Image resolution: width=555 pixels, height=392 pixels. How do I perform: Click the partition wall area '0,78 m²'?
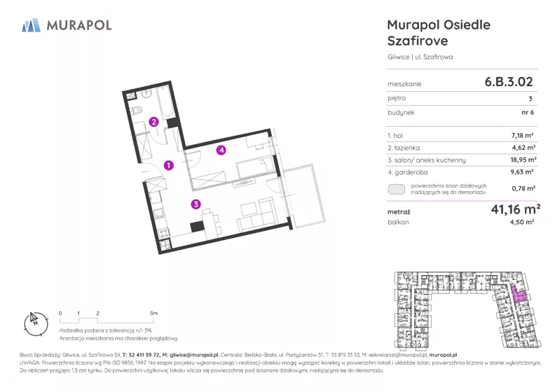[x=524, y=189]
